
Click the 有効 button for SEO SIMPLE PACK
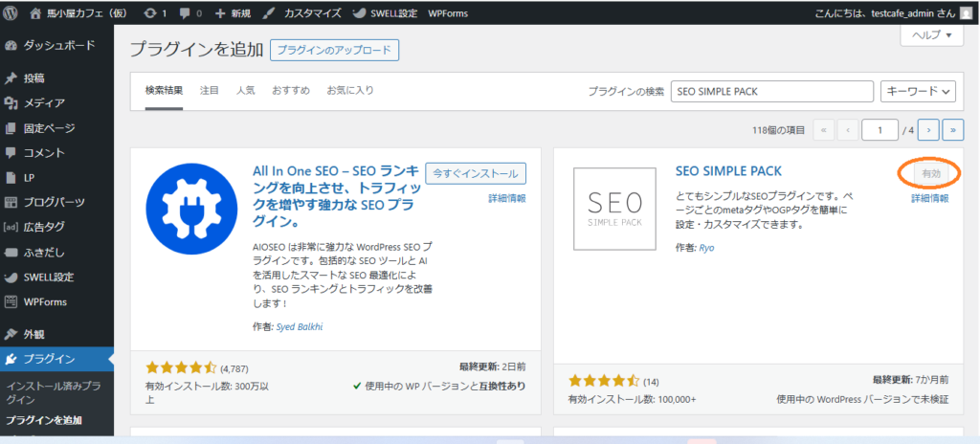point(931,174)
